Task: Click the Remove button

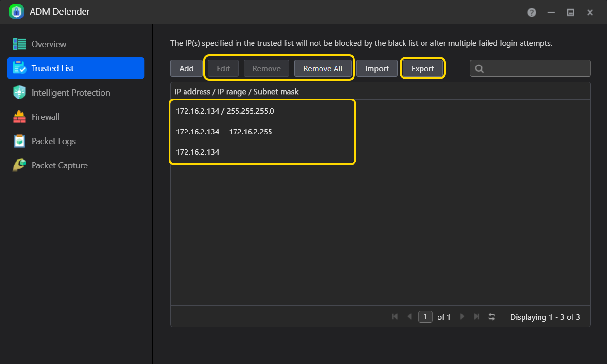Action: [x=267, y=68]
